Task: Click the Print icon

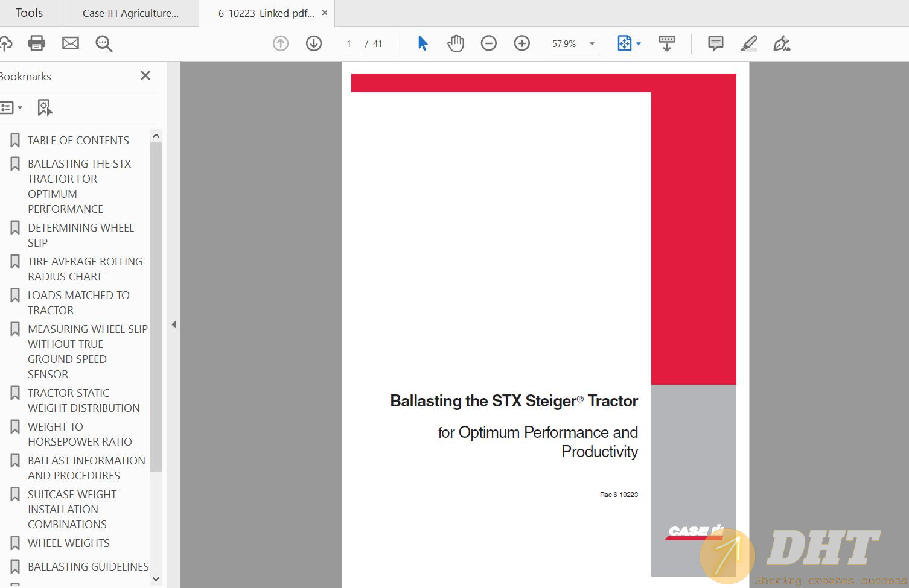Action: click(x=37, y=43)
